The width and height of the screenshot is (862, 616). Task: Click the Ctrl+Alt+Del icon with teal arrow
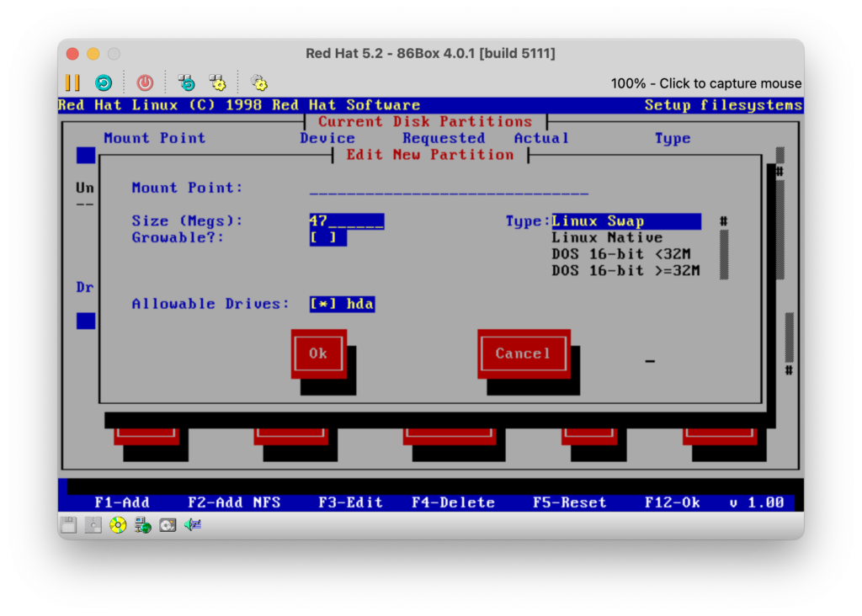(x=186, y=83)
